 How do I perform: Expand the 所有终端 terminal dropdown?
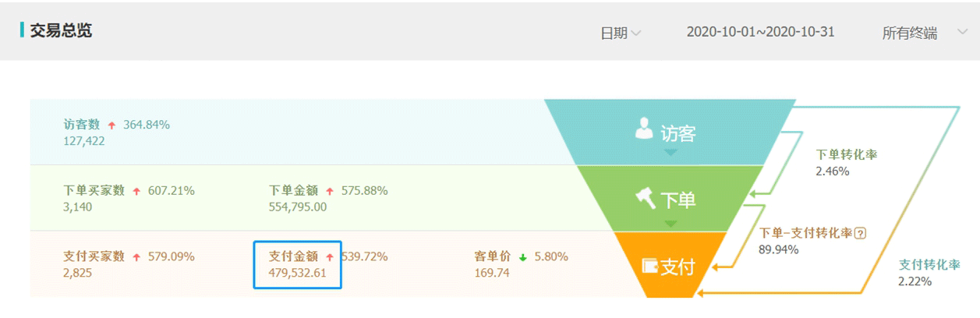point(910,34)
